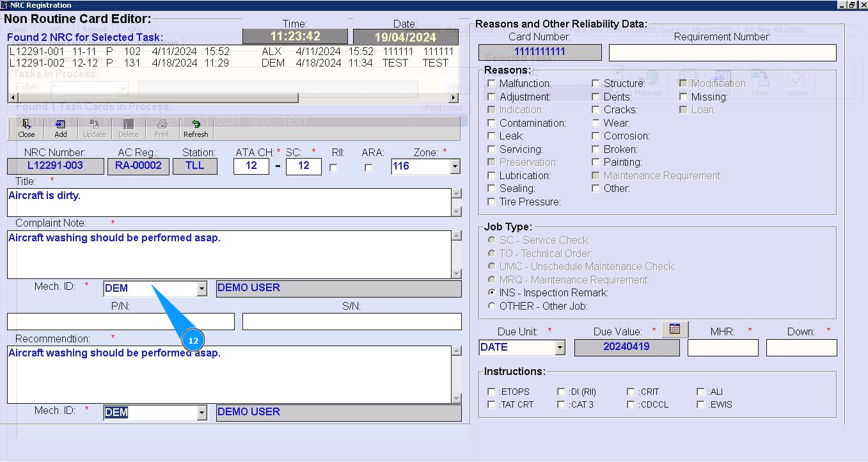The height and width of the screenshot is (462, 868).
Task: Click the Print toolbar icon
Action: coord(162,128)
